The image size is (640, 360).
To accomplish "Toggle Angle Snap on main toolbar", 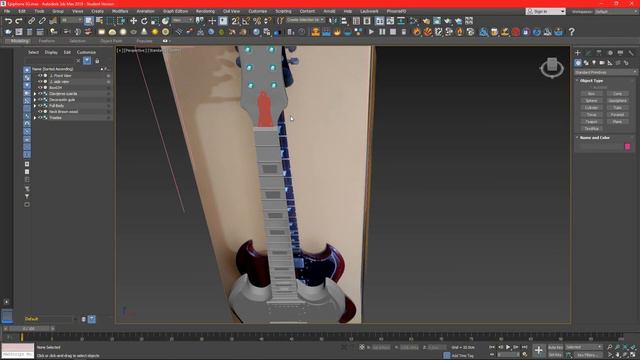I will coord(246,21).
